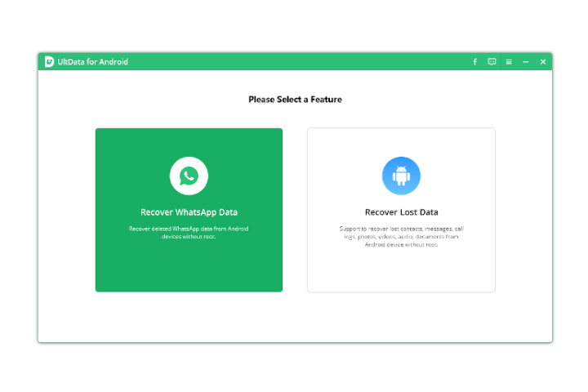Viewport: 588px width, 392px height.
Task: Click the 'Recover deleted WhatsApp data' description text
Action: tap(189, 233)
